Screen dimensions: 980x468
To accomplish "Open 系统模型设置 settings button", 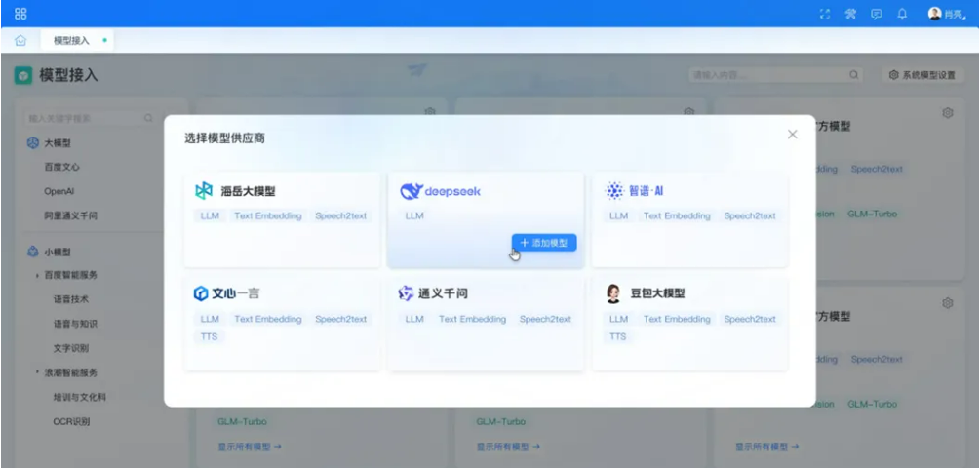I will pyautogui.click(x=921, y=75).
